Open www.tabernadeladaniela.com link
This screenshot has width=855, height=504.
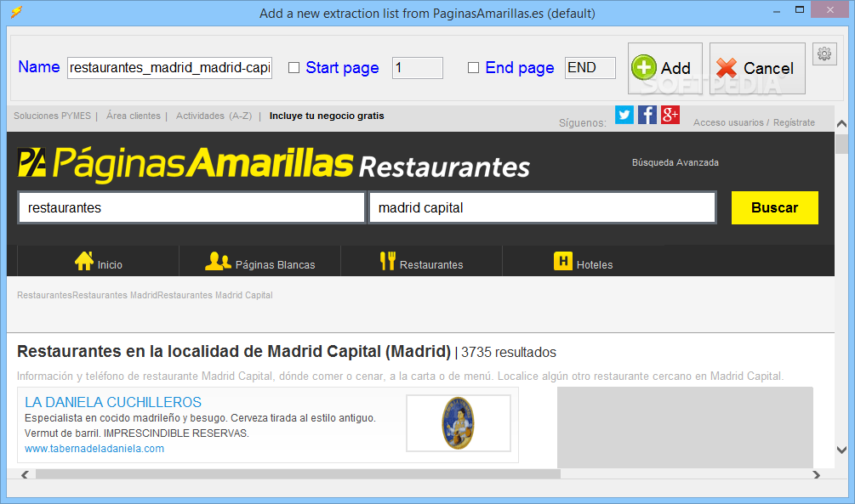(94, 449)
